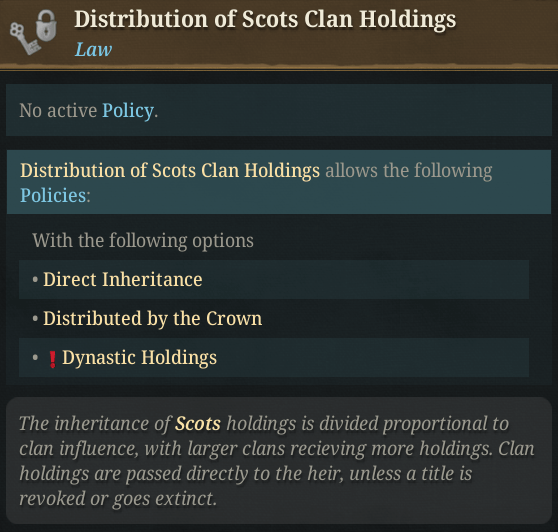Click bullet marker before Direct Inheritance
This screenshot has height=532, width=558.
pos(35,279)
